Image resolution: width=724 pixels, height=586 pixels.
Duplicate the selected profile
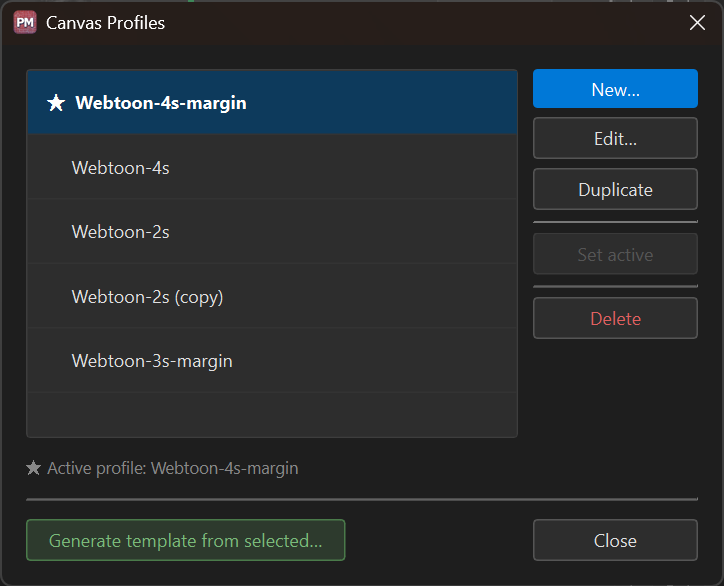coord(615,189)
